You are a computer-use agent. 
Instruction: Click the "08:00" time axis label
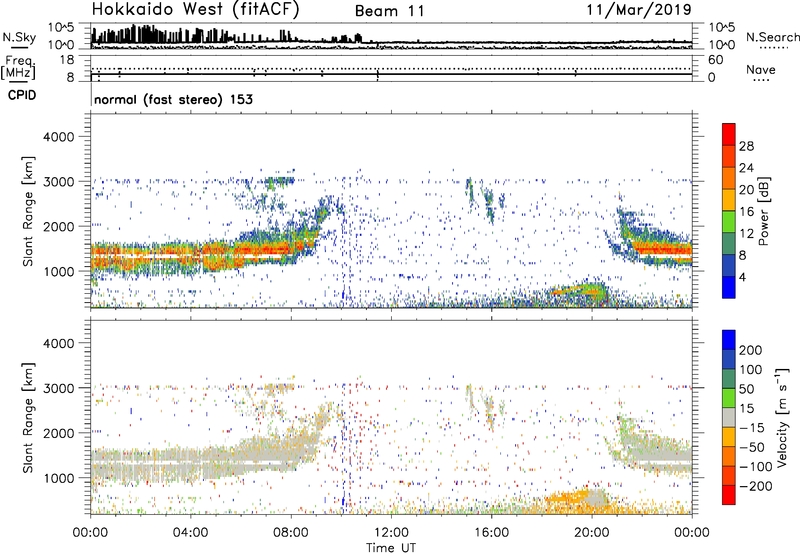291,533
